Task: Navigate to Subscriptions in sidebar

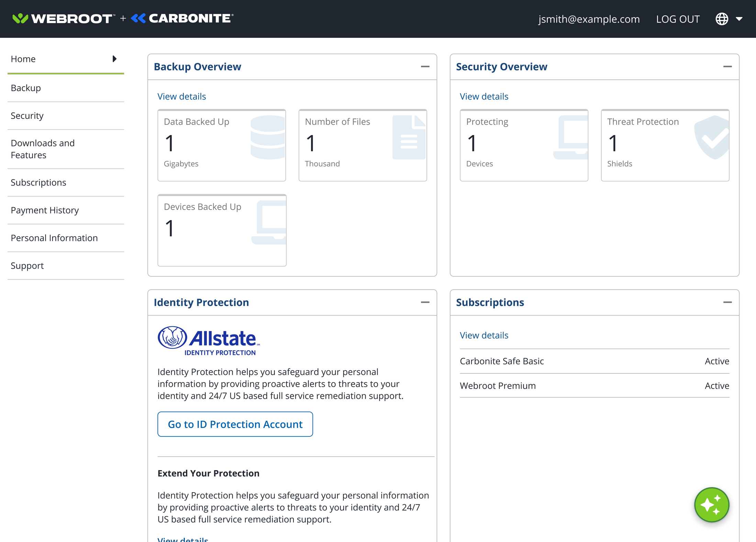Action: pos(66,182)
